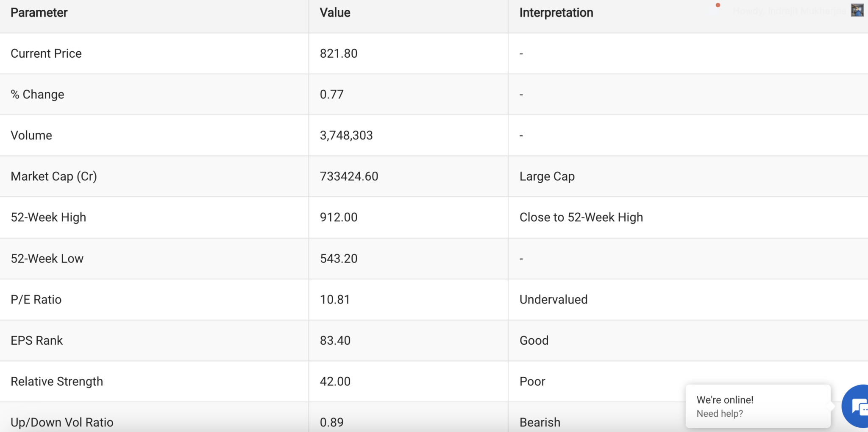Click the Interpretation column header
Image resolution: width=868 pixels, height=432 pixels.
click(556, 12)
